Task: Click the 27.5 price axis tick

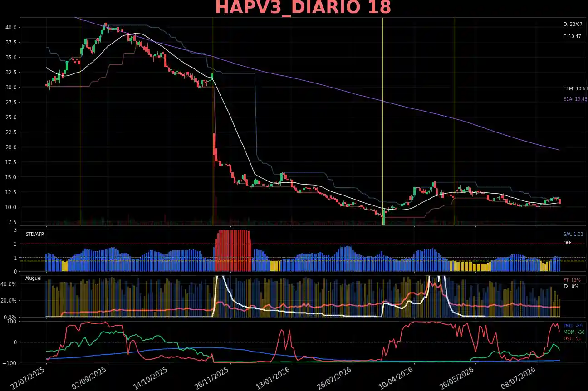Action: point(11,102)
